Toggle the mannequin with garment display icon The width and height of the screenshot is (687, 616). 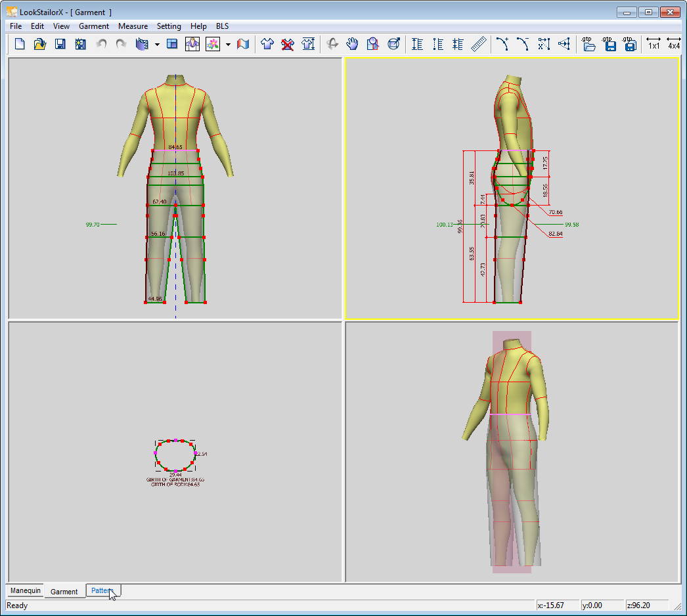coord(192,44)
